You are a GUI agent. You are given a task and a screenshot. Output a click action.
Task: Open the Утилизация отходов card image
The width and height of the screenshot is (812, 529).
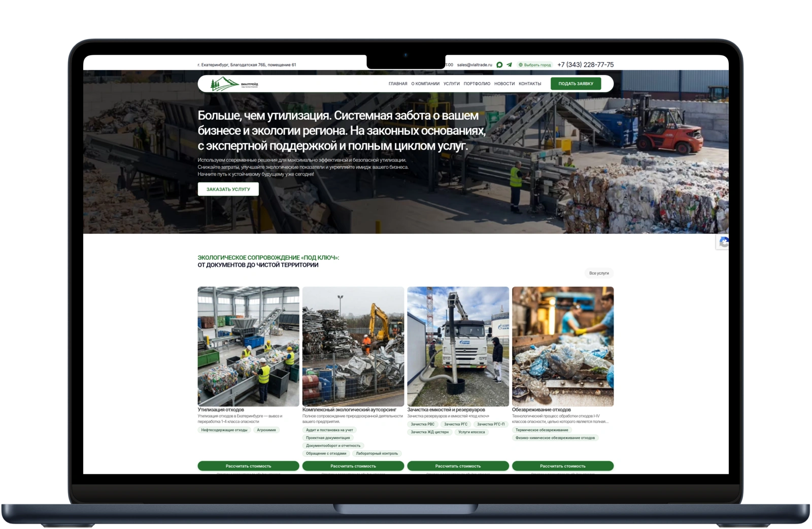click(x=248, y=346)
